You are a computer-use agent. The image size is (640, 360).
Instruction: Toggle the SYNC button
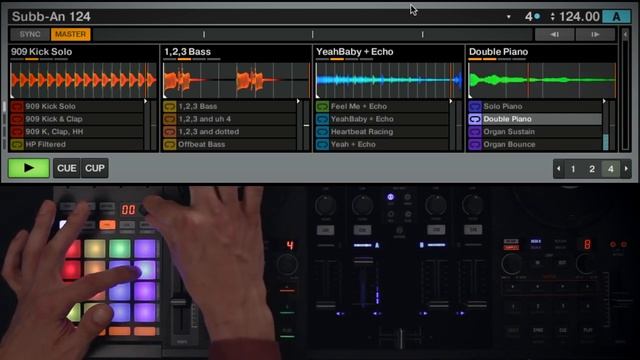tap(30, 34)
